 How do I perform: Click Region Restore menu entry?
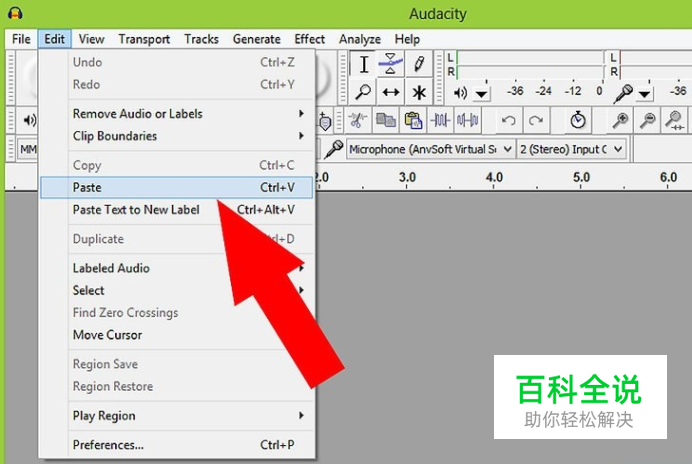click(x=177, y=386)
